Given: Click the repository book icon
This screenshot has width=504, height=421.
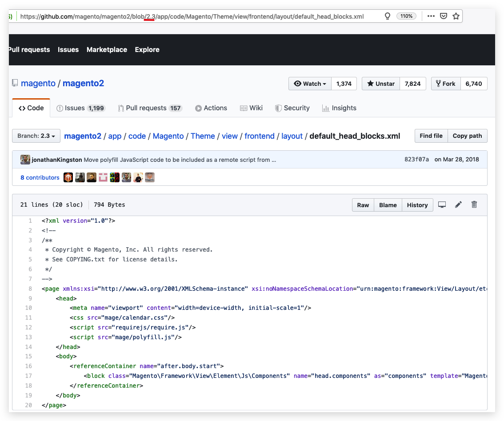Looking at the screenshot, I should [x=15, y=83].
